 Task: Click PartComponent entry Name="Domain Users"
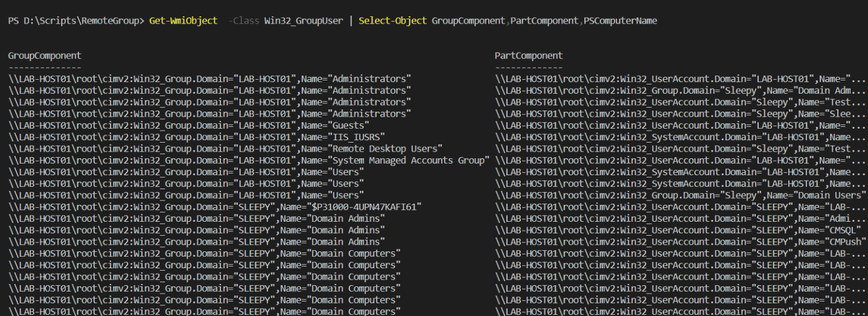tap(681, 195)
